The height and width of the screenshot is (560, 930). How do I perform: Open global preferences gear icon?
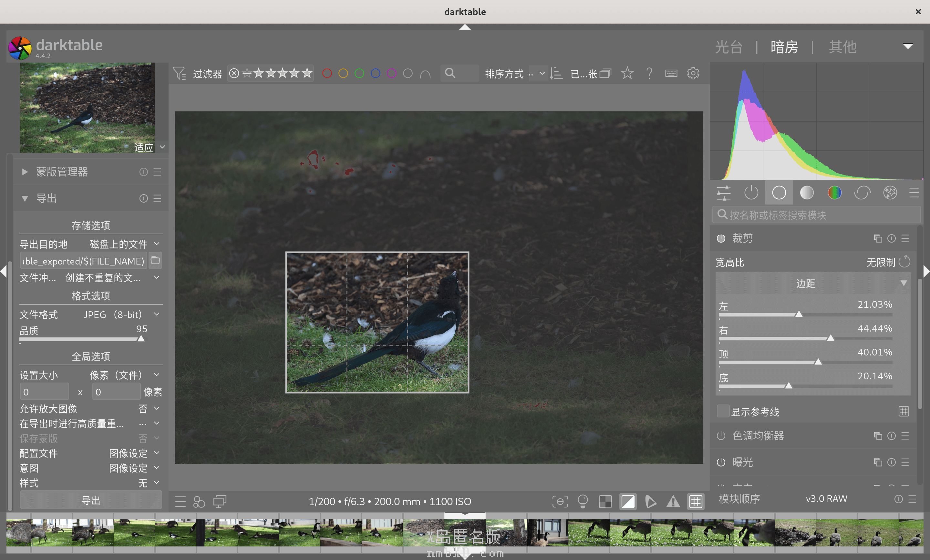pyautogui.click(x=693, y=73)
